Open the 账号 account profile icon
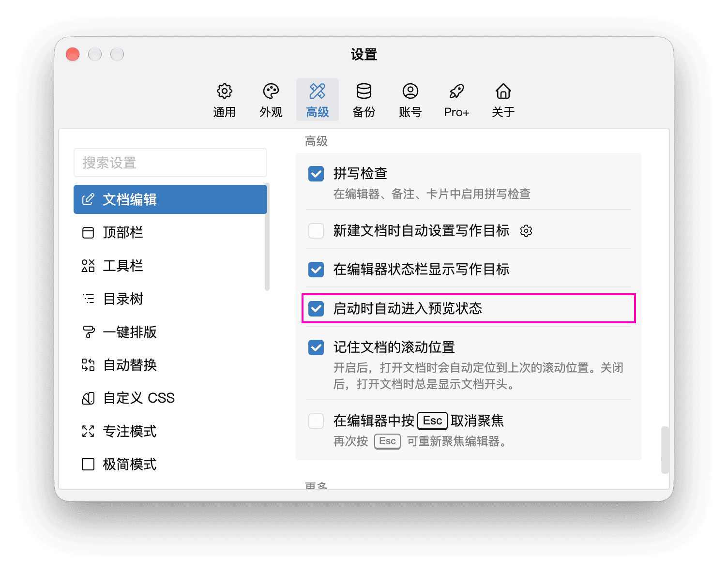728x573 pixels. coord(410,91)
